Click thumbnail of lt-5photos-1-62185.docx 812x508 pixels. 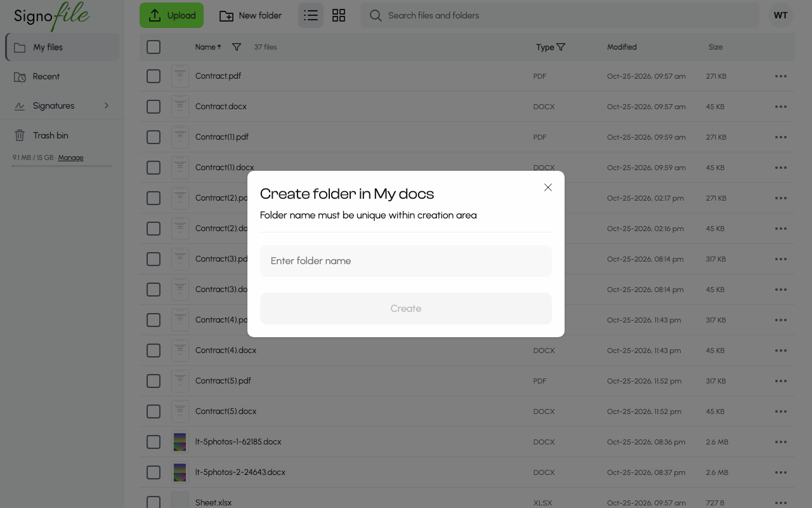coord(180,442)
